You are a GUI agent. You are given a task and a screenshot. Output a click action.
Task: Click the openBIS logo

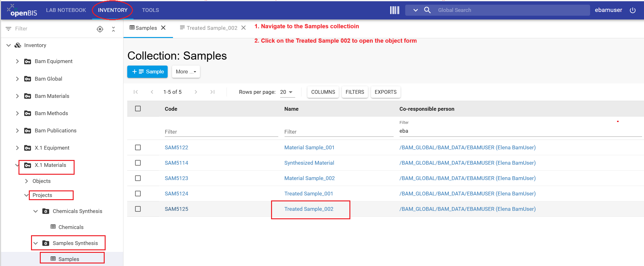coord(22,10)
